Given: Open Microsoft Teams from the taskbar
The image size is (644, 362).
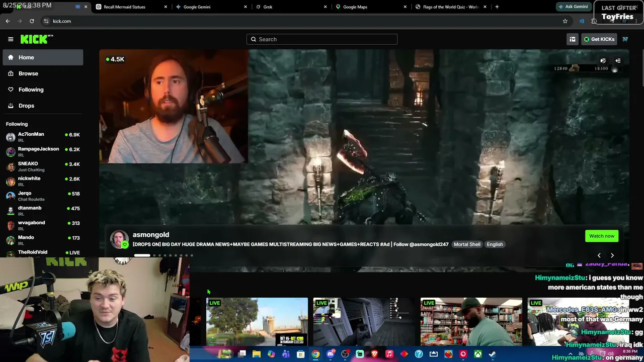Looking at the screenshot, I should tap(286, 354).
